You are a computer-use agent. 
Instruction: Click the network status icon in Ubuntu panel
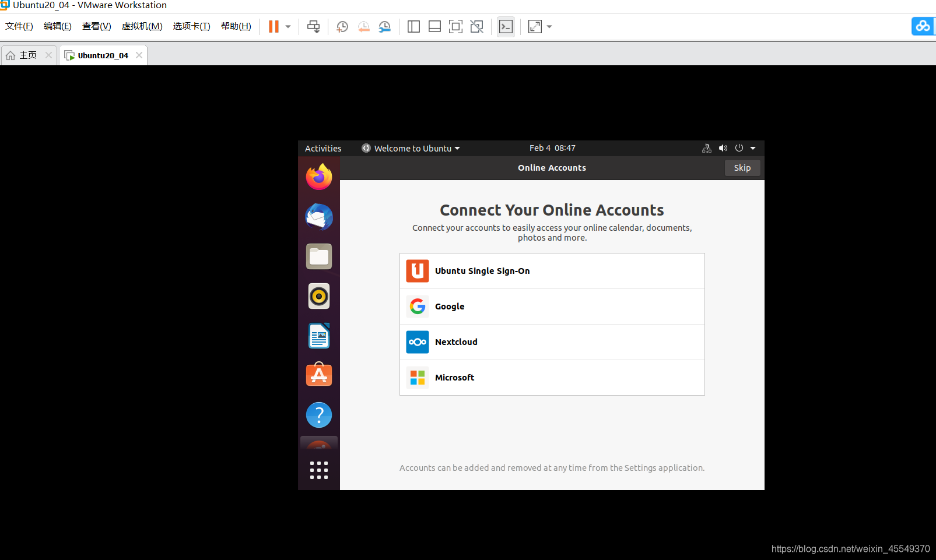click(x=707, y=148)
